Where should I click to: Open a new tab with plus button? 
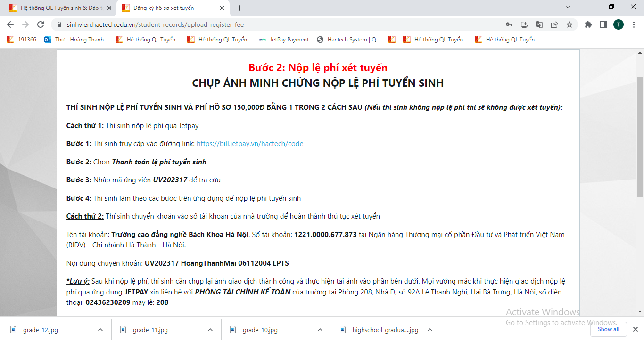click(240, 8)
